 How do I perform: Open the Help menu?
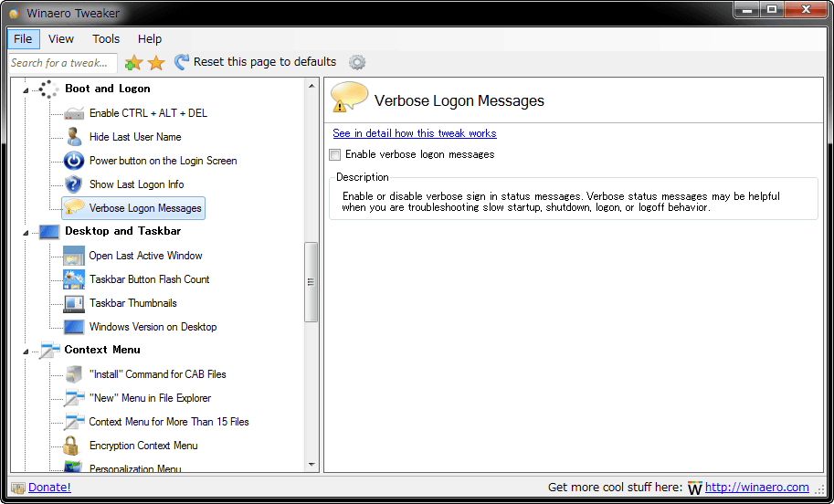[x=150, y=39]
